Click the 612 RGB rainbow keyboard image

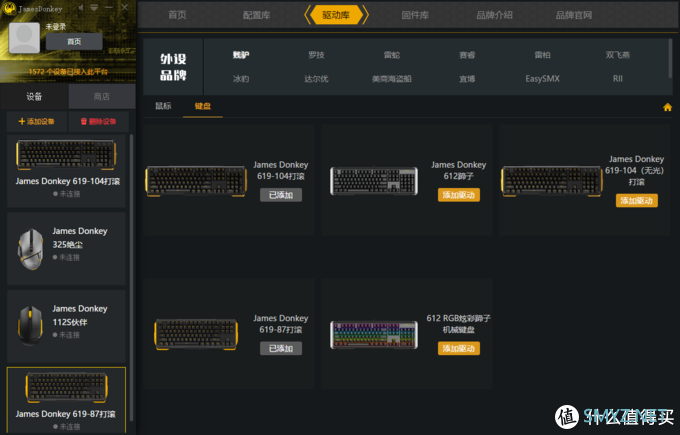(374, 334)
